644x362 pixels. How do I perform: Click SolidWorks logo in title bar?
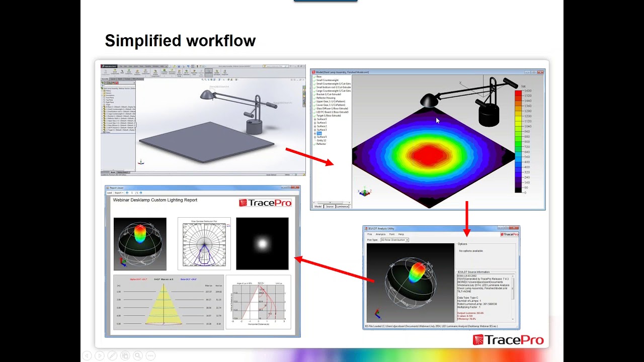[x=109, y=66]
